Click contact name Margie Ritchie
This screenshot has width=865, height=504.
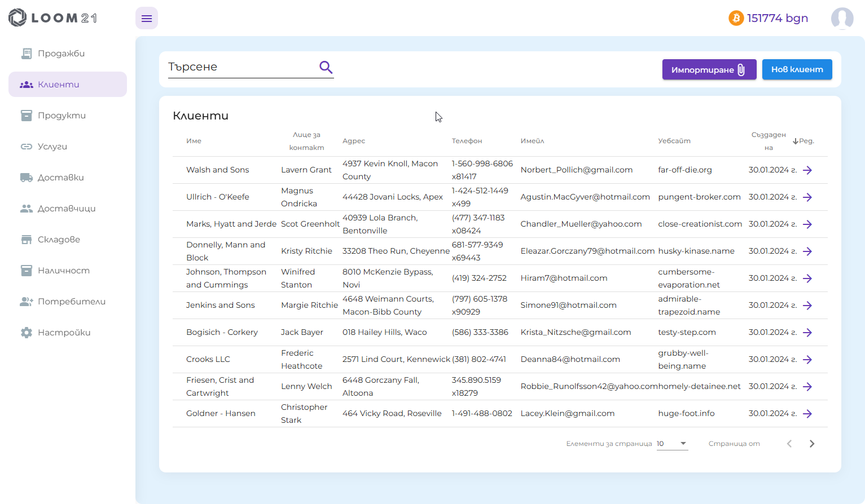click(309, 306)
